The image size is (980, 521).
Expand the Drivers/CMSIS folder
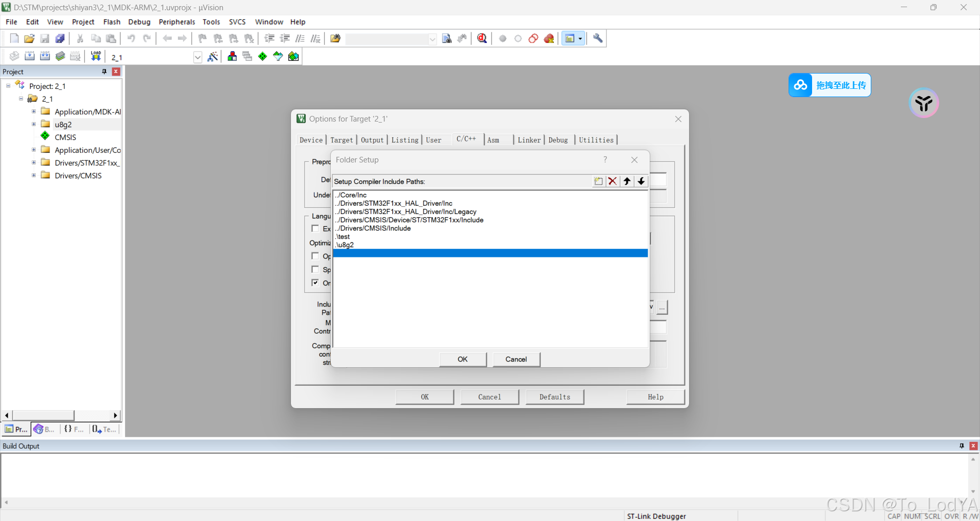(34, 175)
